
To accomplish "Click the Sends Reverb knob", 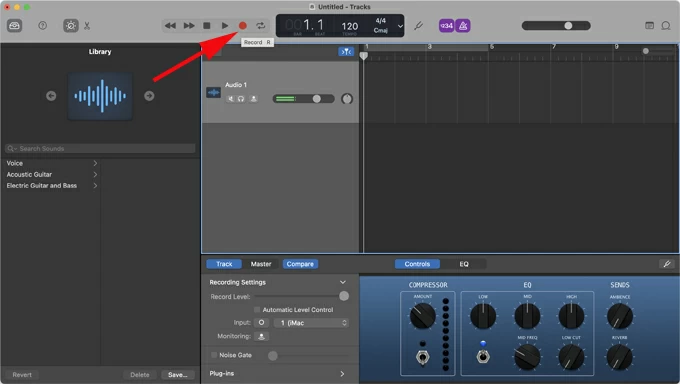I will tap(619, 357).
